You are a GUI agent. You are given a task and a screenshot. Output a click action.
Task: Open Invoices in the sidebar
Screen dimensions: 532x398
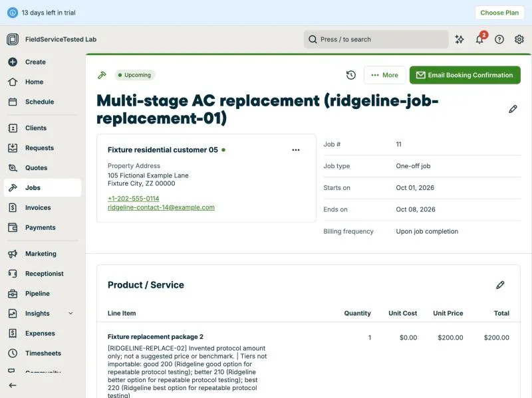(43, 207)
